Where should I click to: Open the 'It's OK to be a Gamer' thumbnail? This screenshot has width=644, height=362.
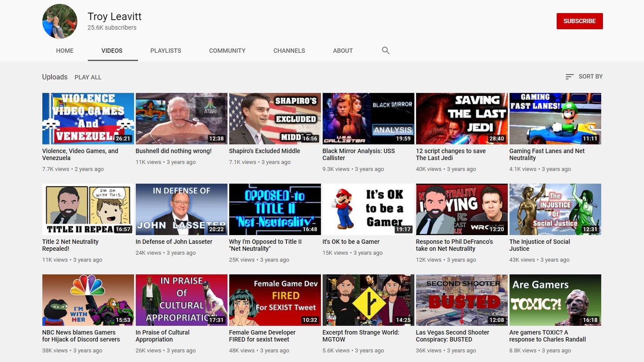tap(368, 209)
